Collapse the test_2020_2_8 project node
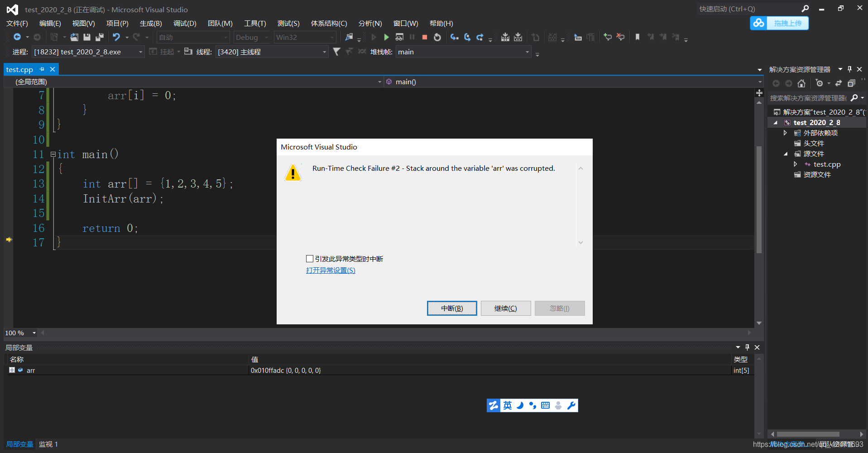868x453 pixels. (775, 123)
